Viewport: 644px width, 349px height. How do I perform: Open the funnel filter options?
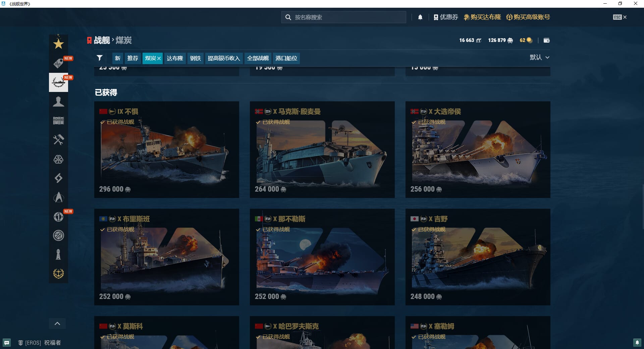coord(99,58)
